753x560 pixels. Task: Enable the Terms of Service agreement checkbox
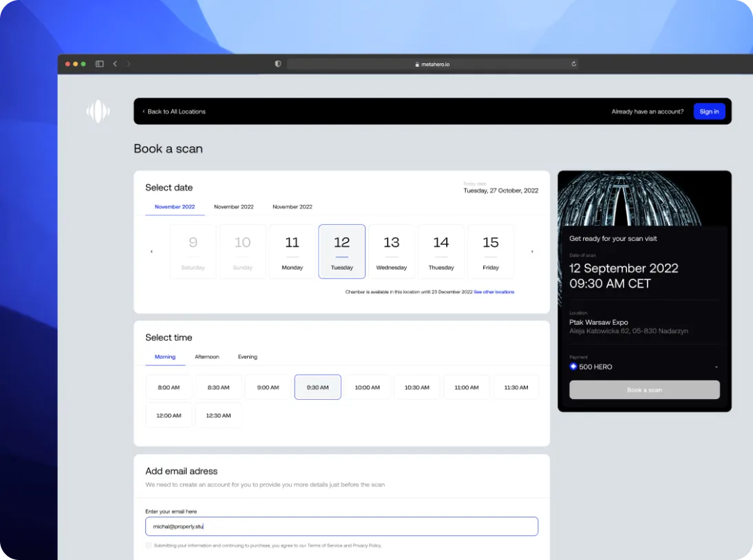tap(148, 545)
